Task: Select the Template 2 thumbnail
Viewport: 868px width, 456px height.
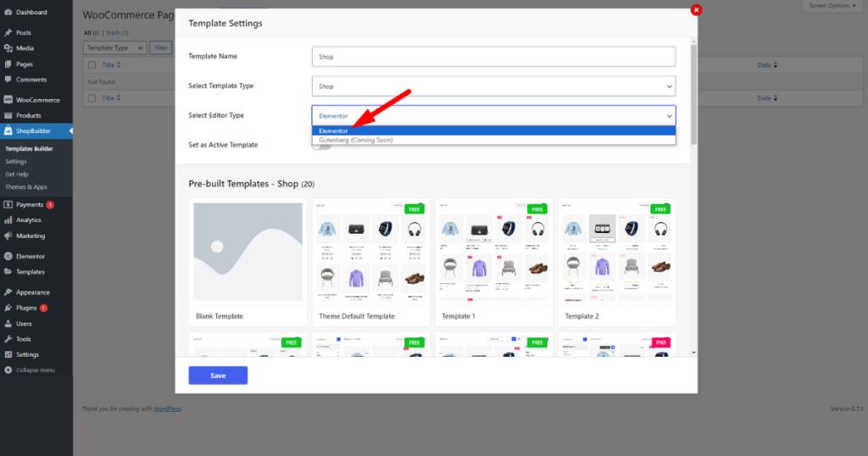Action: (x=617, y=252)
